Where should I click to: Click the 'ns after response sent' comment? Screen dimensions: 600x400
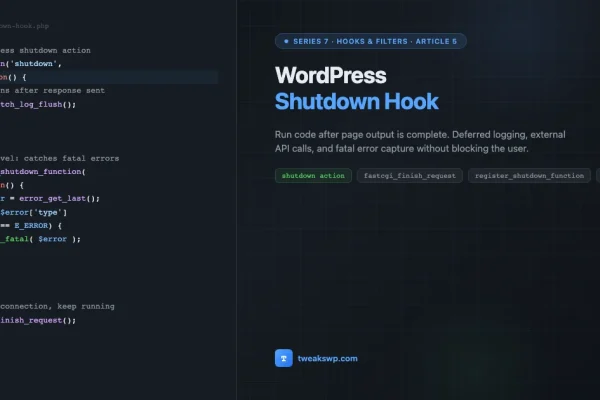tap(52, 90)
